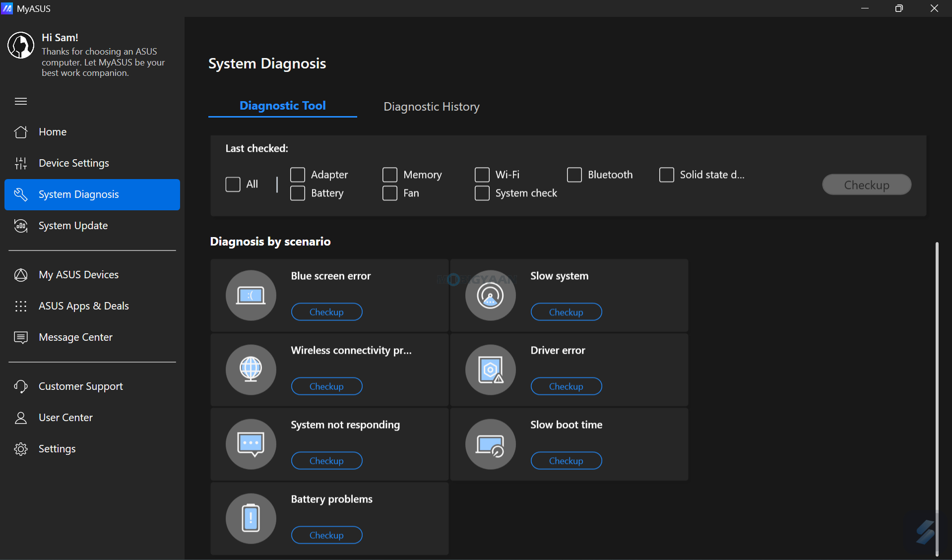Click the Battery problems battery icon
This screenshot has width=952, height=560.
pyautogui.click(x=251, y=519)
